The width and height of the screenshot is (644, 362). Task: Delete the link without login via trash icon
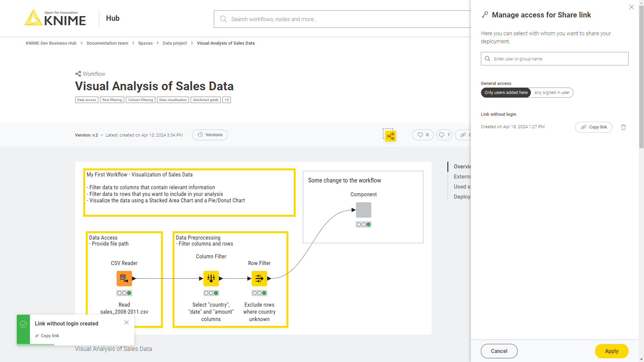(623, 127)
